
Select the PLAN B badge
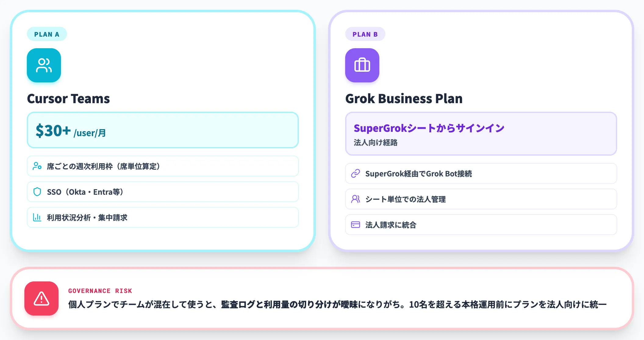pos(365,34)
